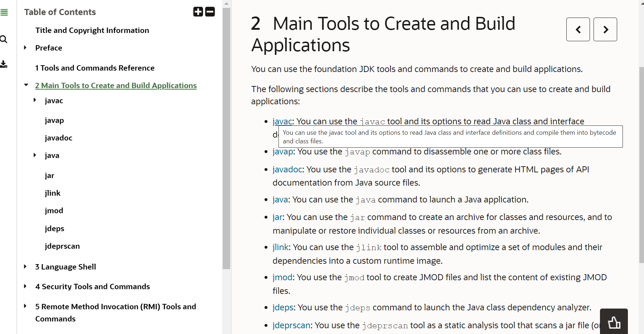The width and height of the screenshot is (644, 334).
Task: Click the expand all plus icon
Action: click(x=198, y=12)
